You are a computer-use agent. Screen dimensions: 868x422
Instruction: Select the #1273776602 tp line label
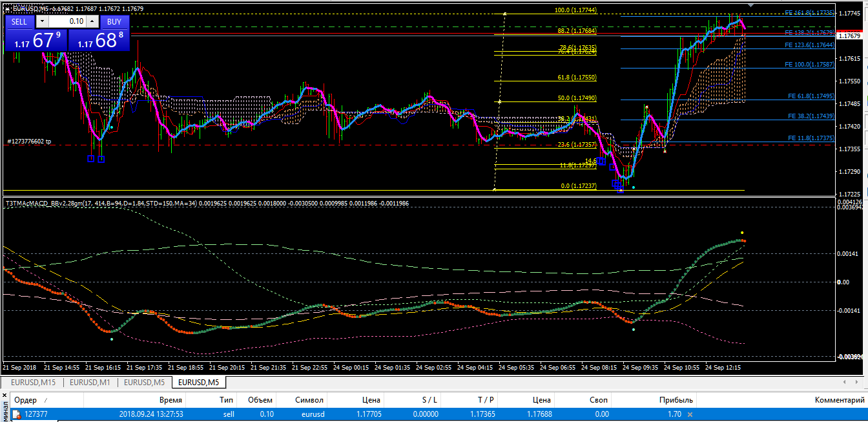[x=29, y=141]
